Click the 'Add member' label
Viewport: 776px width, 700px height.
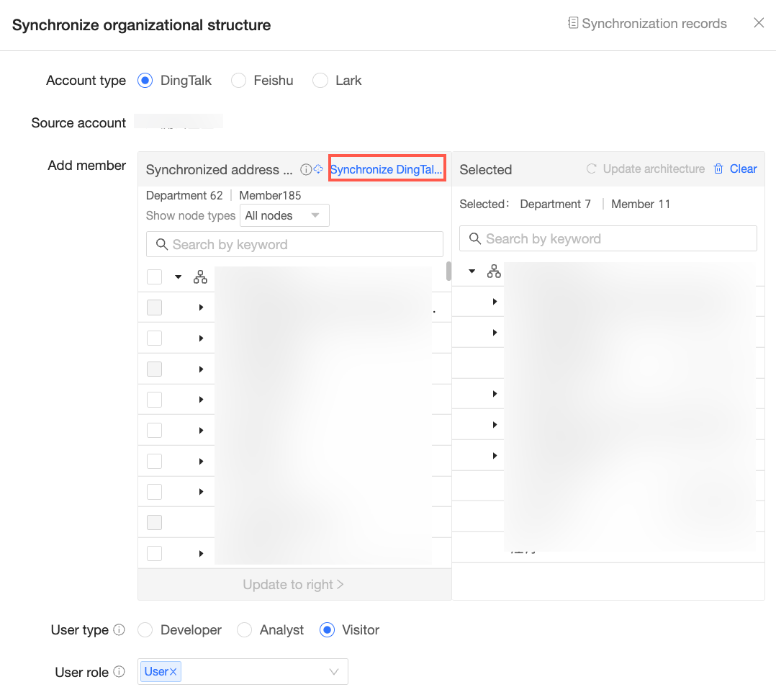click(87, 166)
